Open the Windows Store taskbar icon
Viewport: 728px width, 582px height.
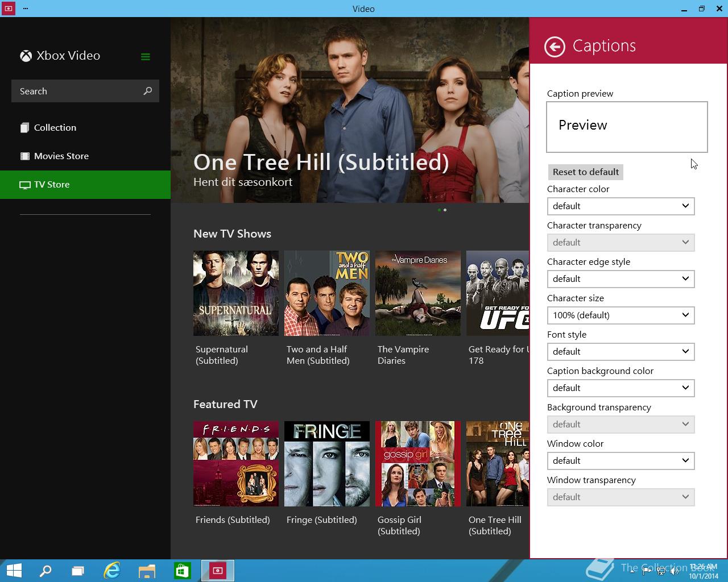182,570
